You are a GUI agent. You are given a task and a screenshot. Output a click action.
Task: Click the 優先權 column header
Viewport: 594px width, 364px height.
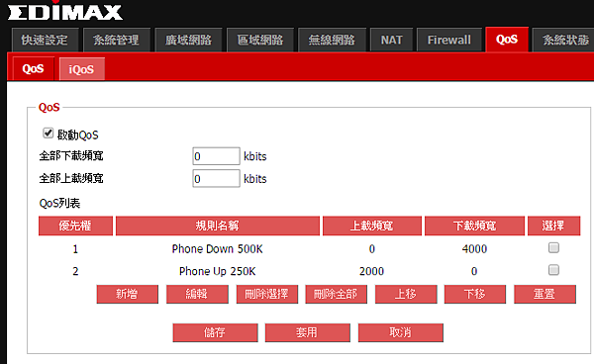click(75, 226)
